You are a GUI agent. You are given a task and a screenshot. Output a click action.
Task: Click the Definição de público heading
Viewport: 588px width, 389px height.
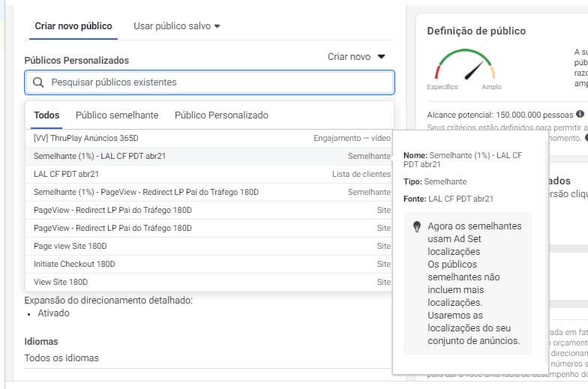pyautogui.click(x=476, y=31)
